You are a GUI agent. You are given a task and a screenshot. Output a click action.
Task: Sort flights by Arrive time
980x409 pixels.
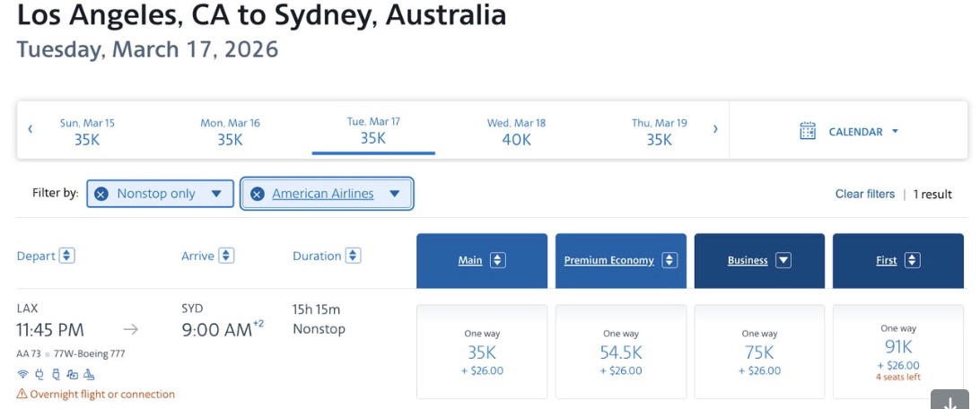(226, 256)
